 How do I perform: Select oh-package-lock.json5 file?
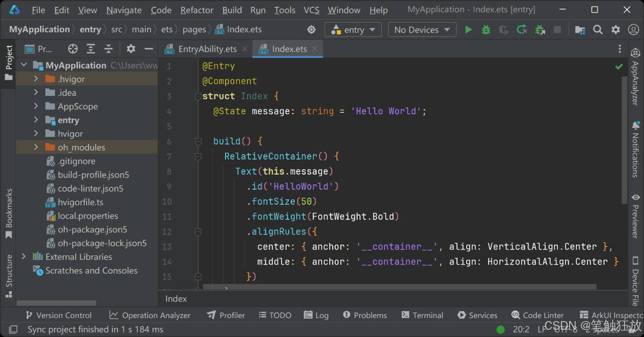coord(102,243)
